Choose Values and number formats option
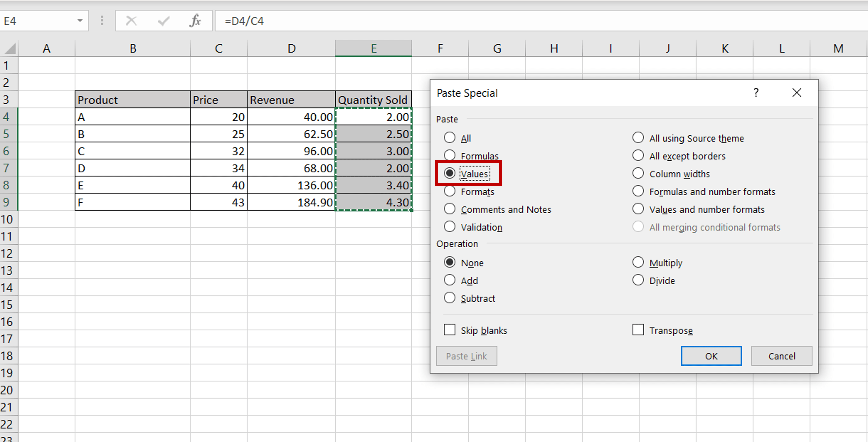 [x=638, y=209]
